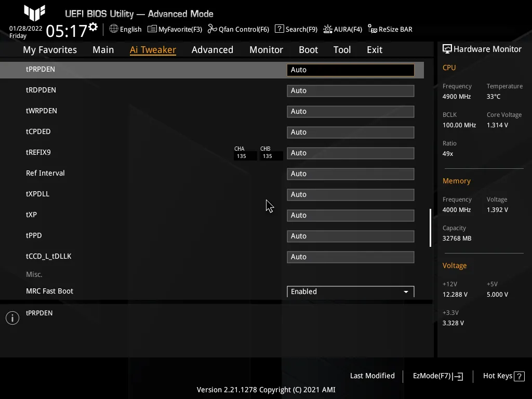Click the 01/28/2022 date text
Viewport: 532px width, 399px height.
click(26, 29)
